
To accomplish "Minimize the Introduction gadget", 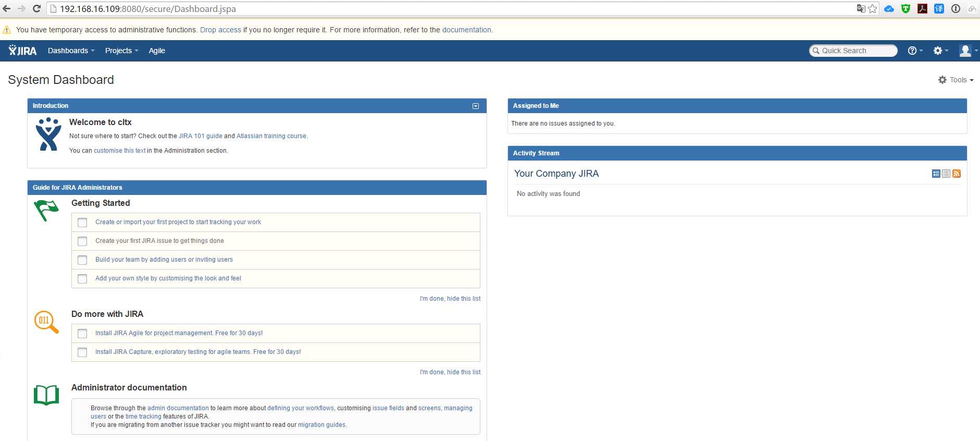I will click(x=476, y=106).
